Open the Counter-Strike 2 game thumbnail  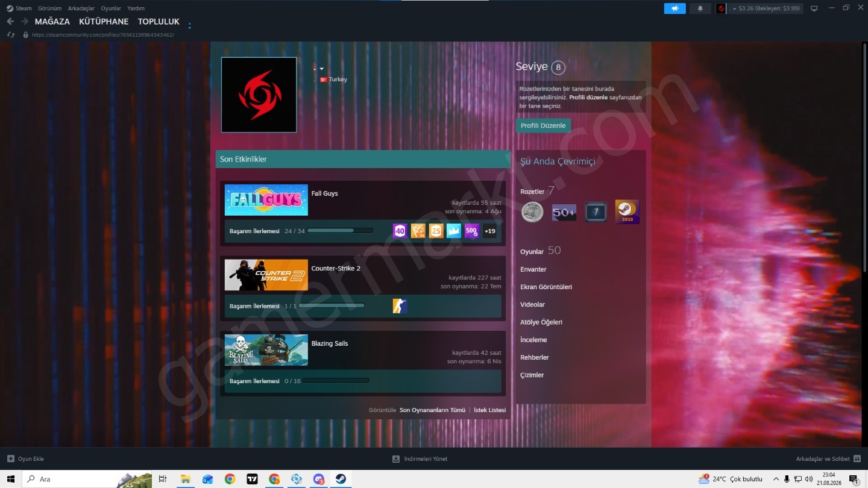click(266, 275)
